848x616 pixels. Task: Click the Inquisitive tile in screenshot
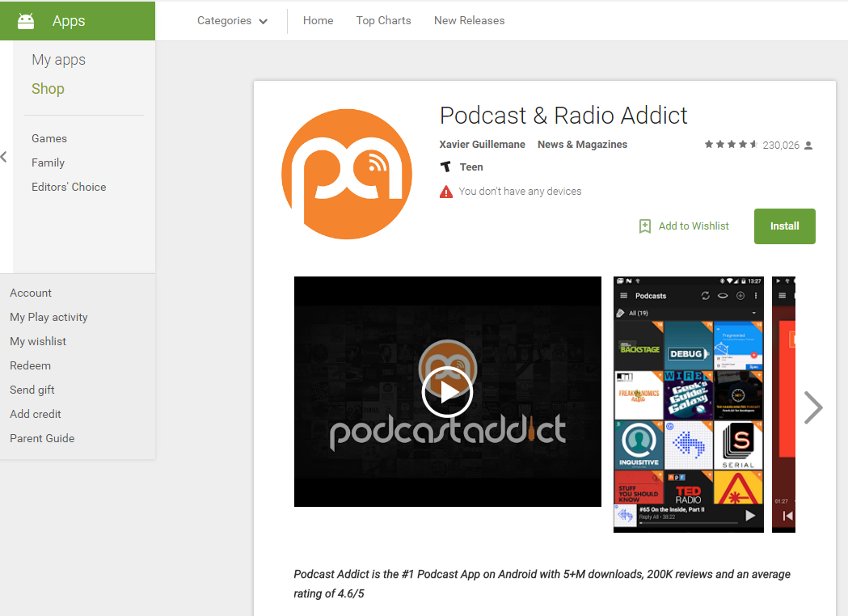click(639, 445)
